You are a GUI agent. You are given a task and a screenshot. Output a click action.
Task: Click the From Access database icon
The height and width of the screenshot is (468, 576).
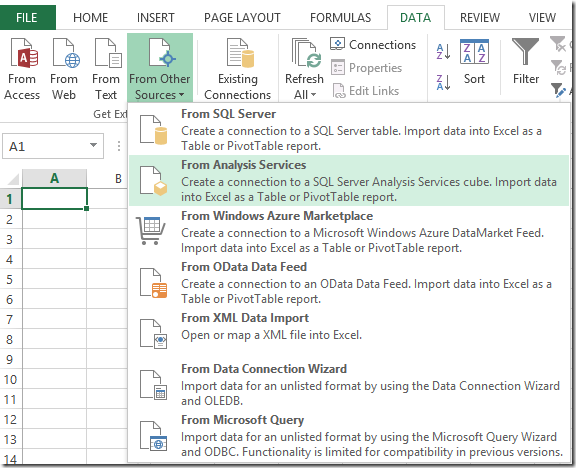pyautogui.click(x=24, y=53)
